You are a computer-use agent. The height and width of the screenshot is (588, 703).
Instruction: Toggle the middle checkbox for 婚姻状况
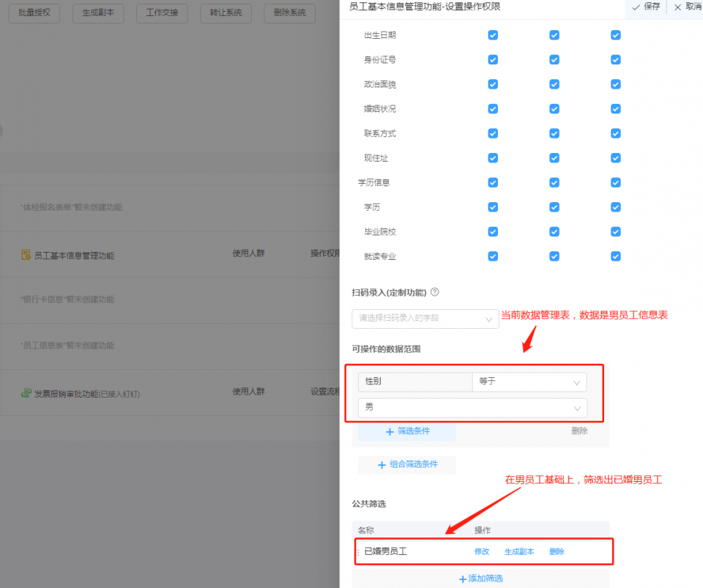(554, 108)
